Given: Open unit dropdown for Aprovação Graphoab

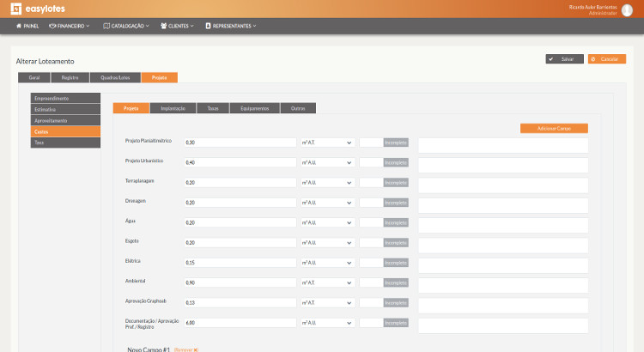Looking at the screenshot, I should coord(327,303).
